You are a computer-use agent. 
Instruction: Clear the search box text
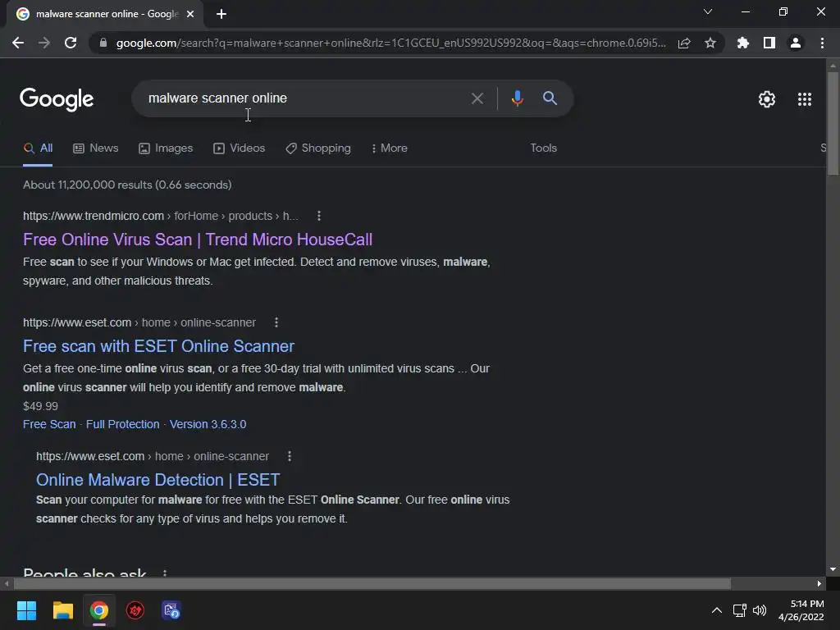coord(477,98)
